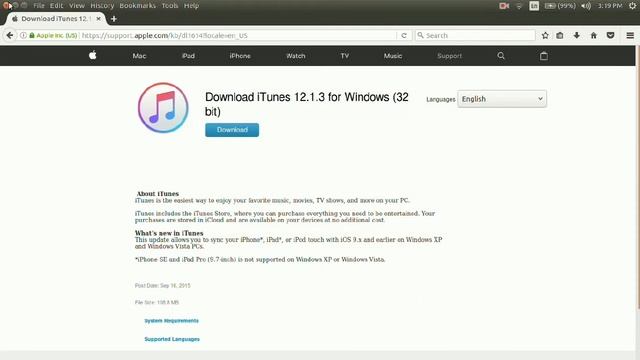This screenshot has height=360, width=640.
Task: Open the Tools menu
Action: [169, 6]
